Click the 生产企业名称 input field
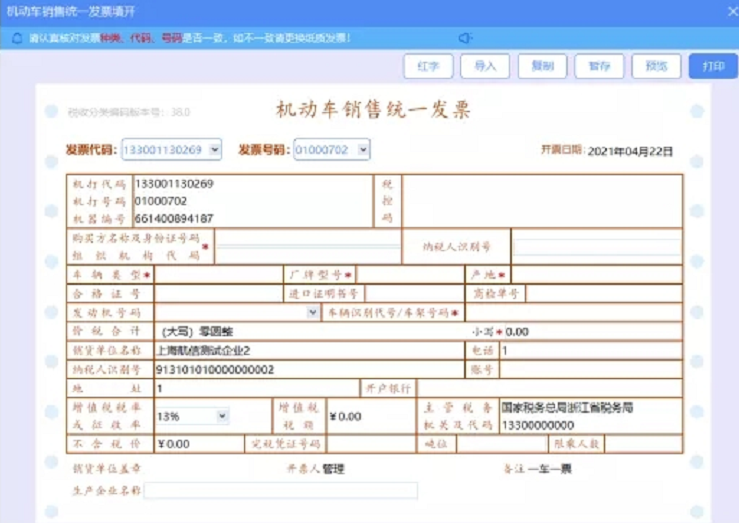Image resolution: width=739 pixels, height=523 pixels. [x=281, y=490]
